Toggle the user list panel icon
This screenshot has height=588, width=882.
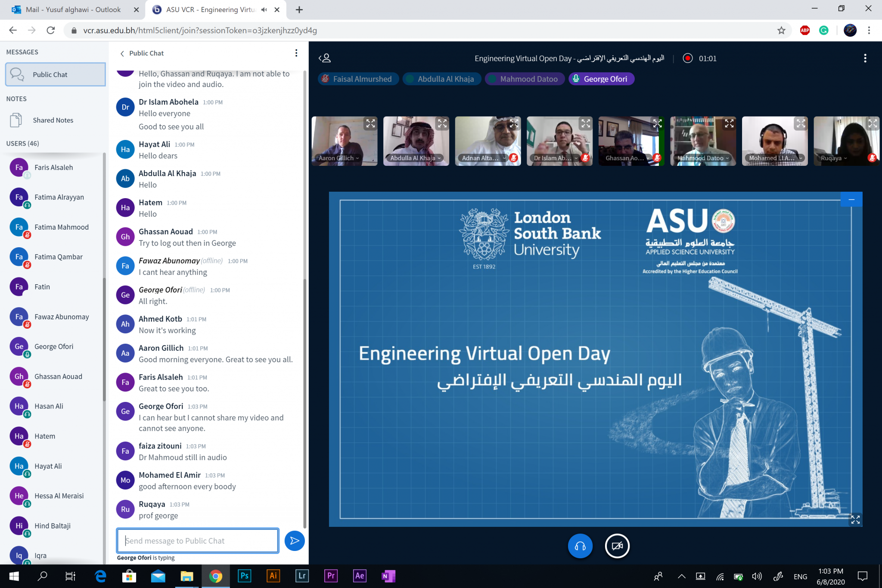[325, 58]
